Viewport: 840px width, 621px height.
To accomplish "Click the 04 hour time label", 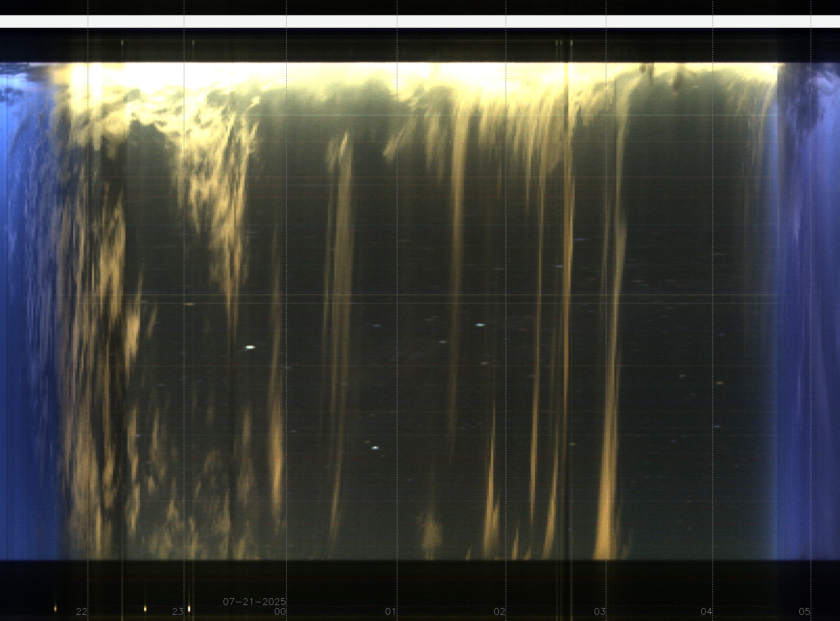I will pos(706,612).
